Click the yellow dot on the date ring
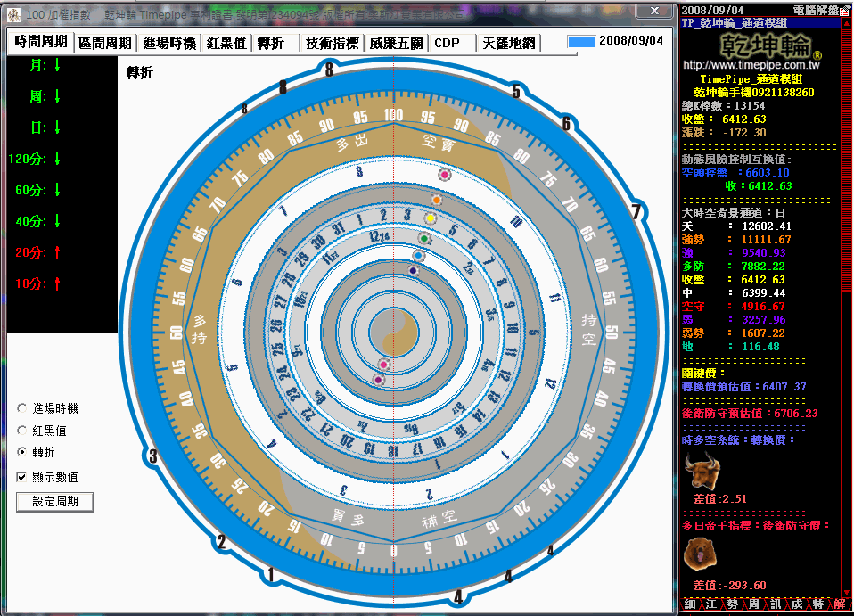Screen dimensions: 854x616 point(431,218)
